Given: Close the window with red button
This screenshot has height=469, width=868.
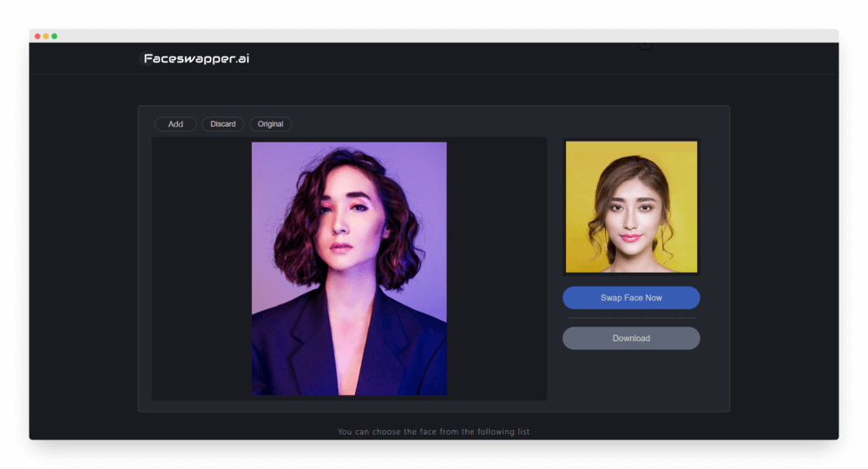Looking at the screenshot, I should coord(37,36).
